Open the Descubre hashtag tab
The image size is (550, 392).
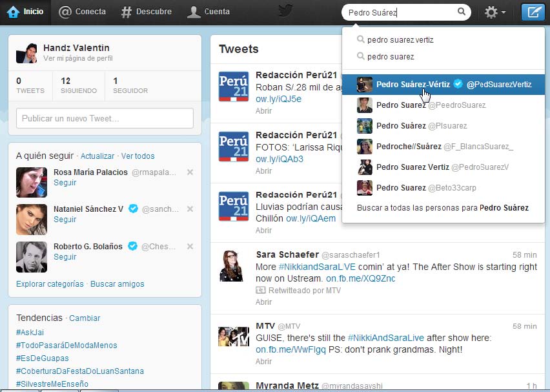click(147, 12)
